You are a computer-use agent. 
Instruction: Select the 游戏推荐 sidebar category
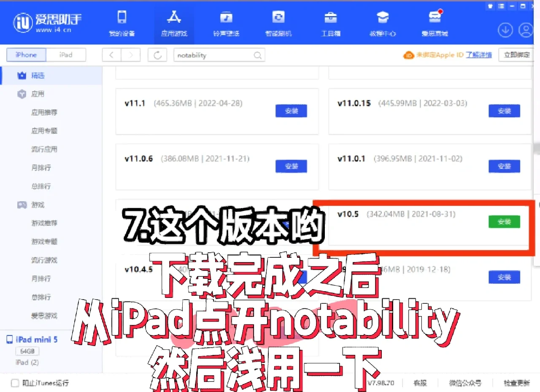44,223
